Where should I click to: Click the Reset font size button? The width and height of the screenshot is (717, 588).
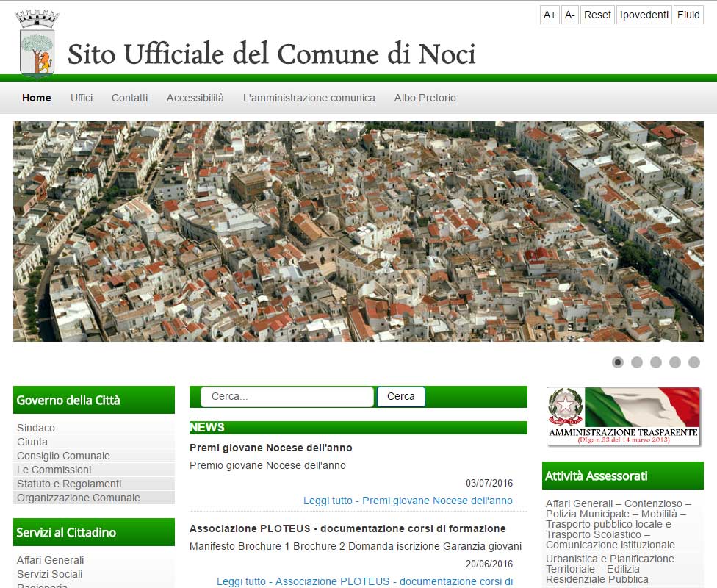click(597, 15)
